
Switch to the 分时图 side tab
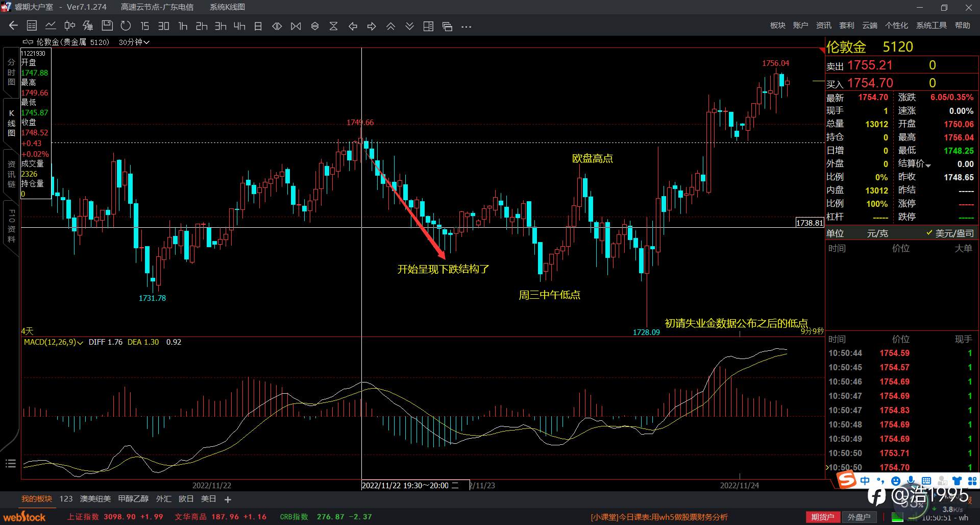pos(11,72)
